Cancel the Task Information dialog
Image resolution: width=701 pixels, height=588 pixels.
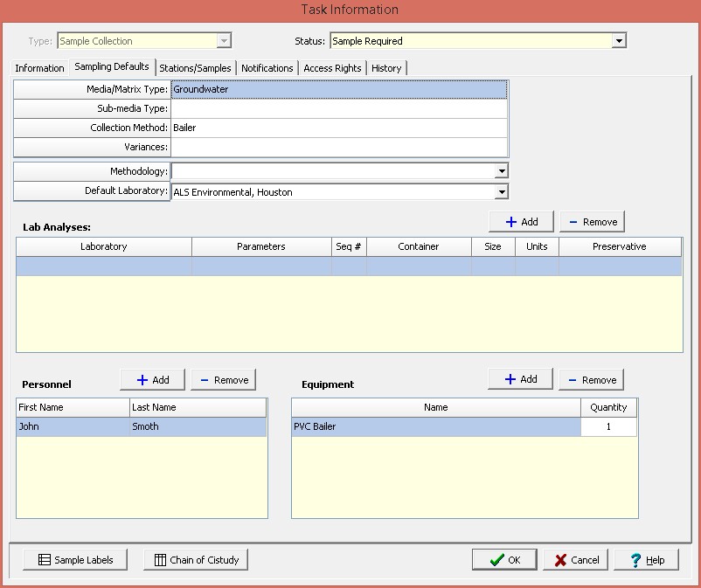(x=575, y=560)
